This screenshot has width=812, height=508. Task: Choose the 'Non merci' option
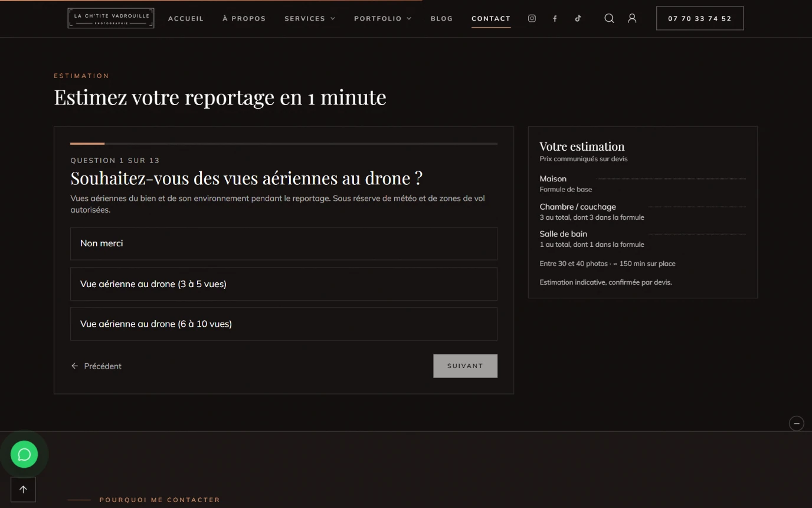point(284,243)
